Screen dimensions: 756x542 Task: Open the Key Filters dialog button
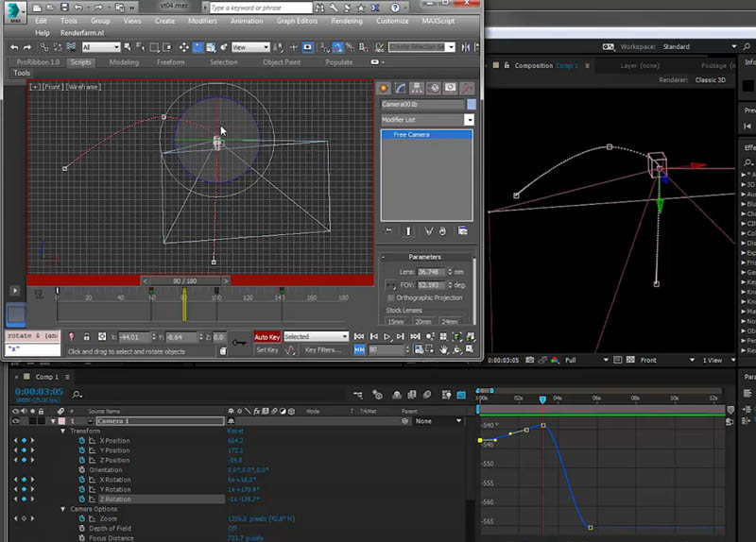pos(322,350)
